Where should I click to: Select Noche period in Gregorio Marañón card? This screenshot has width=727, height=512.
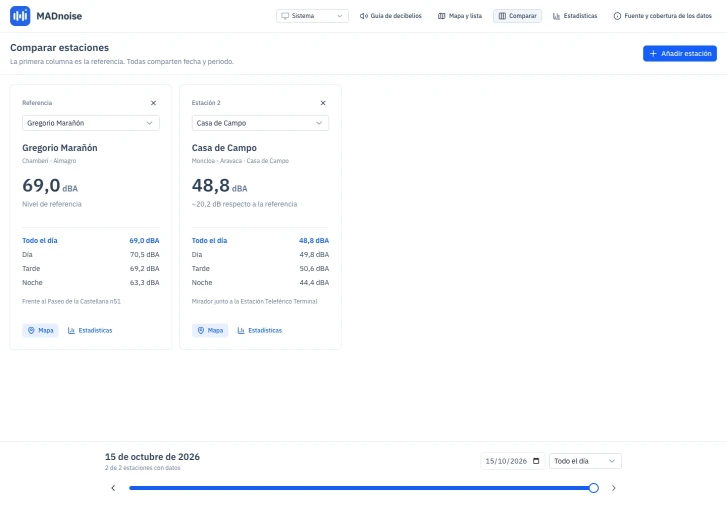pyautogui.click(x=91, y=282)
